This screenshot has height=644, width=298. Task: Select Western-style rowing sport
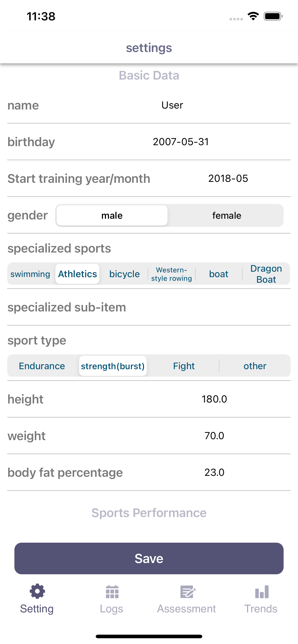[x=172, y=274]
